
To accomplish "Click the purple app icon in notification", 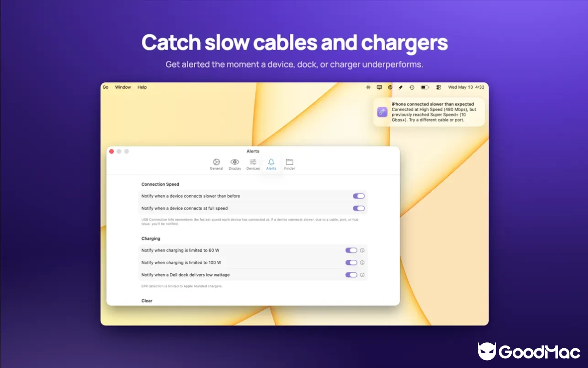I will [x=382, y=112].
